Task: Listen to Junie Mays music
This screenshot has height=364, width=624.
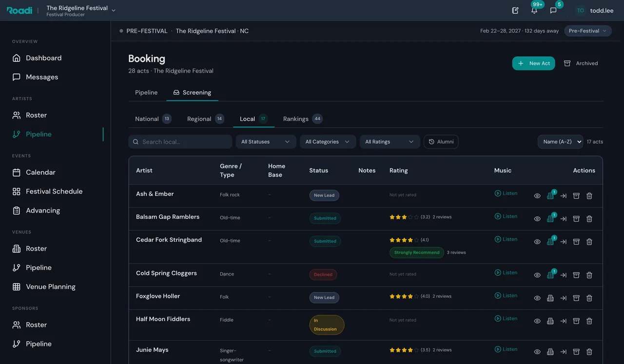Action: (506, 349)
